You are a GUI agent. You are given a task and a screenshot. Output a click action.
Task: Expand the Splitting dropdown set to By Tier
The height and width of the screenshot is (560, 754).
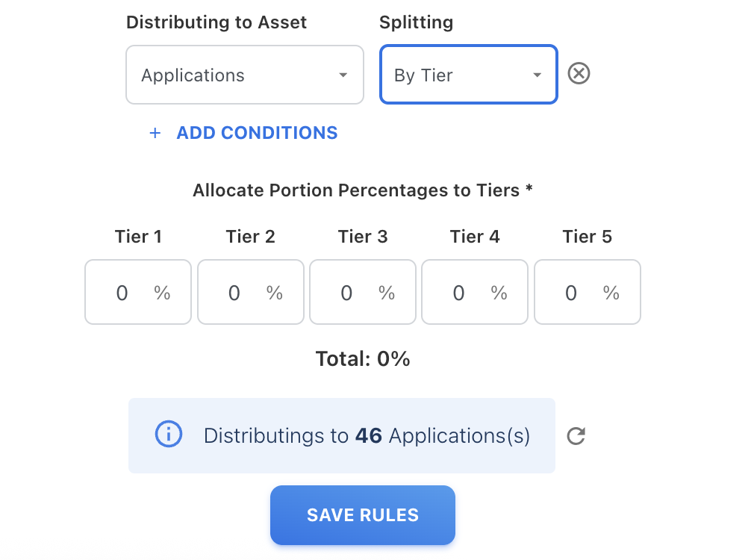[468, 75]
